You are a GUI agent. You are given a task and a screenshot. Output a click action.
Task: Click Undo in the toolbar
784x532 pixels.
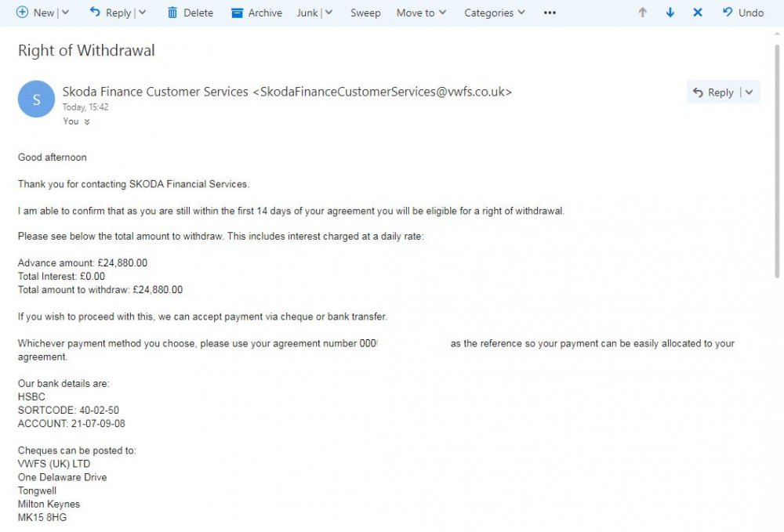pos(743,13)
